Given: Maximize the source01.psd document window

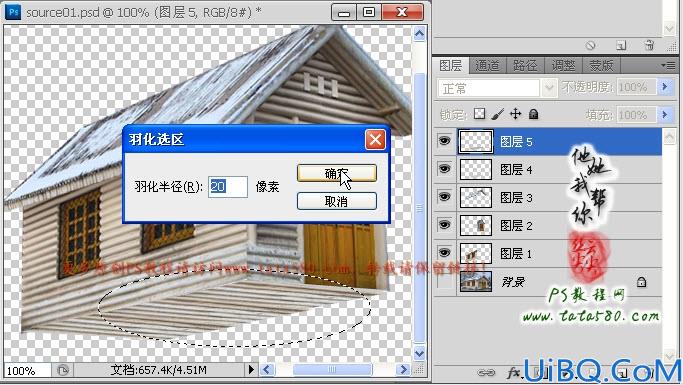Looking at the screenshot, I should click(369, 12).
